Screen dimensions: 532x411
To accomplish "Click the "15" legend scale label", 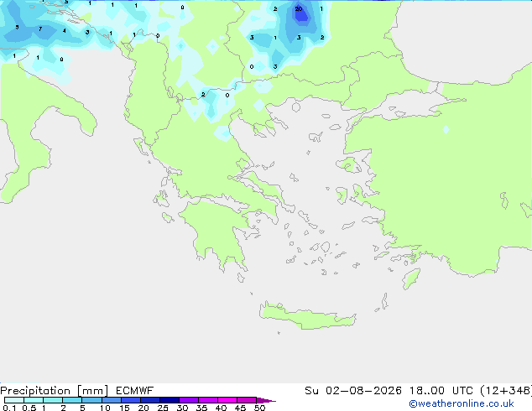I will [124, 408].
